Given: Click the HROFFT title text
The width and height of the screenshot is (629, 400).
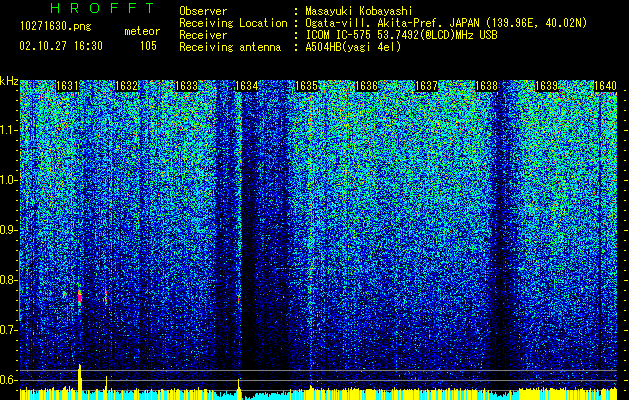Looking at the screenshot, I should click(102, 8).
